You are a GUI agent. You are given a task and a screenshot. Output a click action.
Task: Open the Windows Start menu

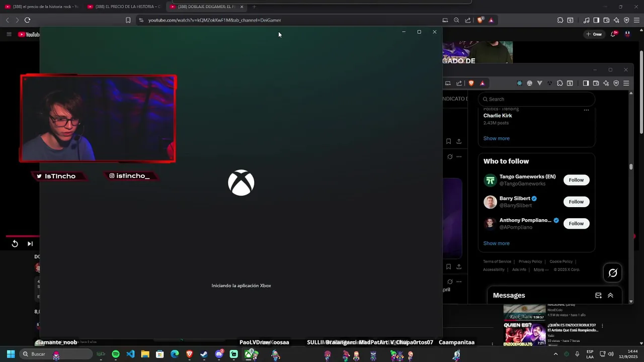pyautogui.click(x=11, y=354)
